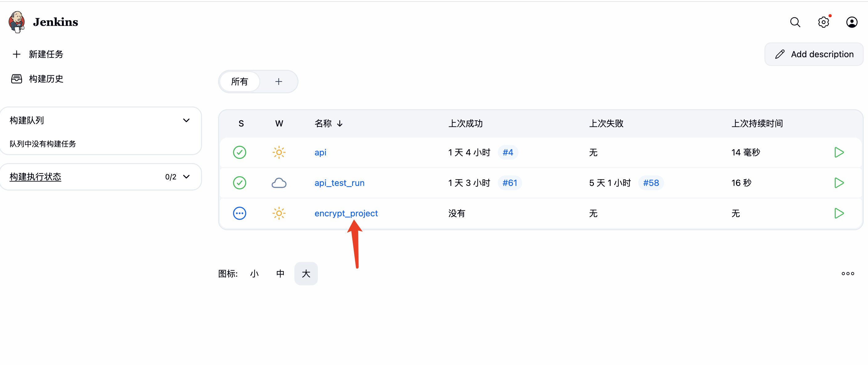Open the user account icon

coord(851,22)
